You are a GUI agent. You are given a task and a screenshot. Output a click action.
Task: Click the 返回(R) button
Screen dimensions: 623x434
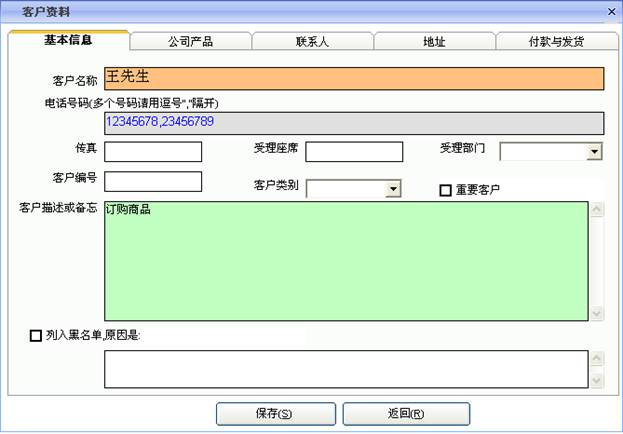[x=406, y=414]
